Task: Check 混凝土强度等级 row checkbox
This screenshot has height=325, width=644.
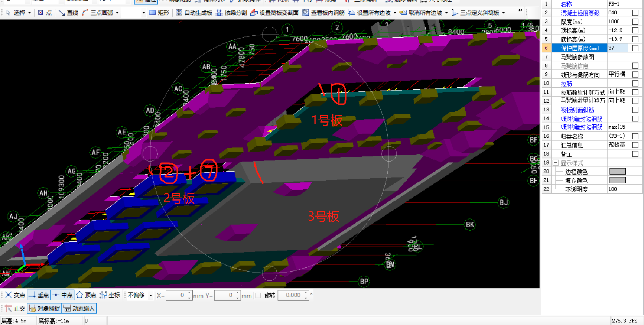Action: pos(635,13)
